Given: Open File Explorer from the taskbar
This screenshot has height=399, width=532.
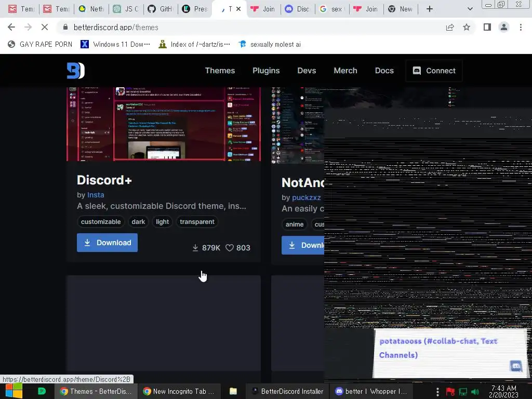Looking at the screenshot, I should pyautogui.click(x=233, y=391).
